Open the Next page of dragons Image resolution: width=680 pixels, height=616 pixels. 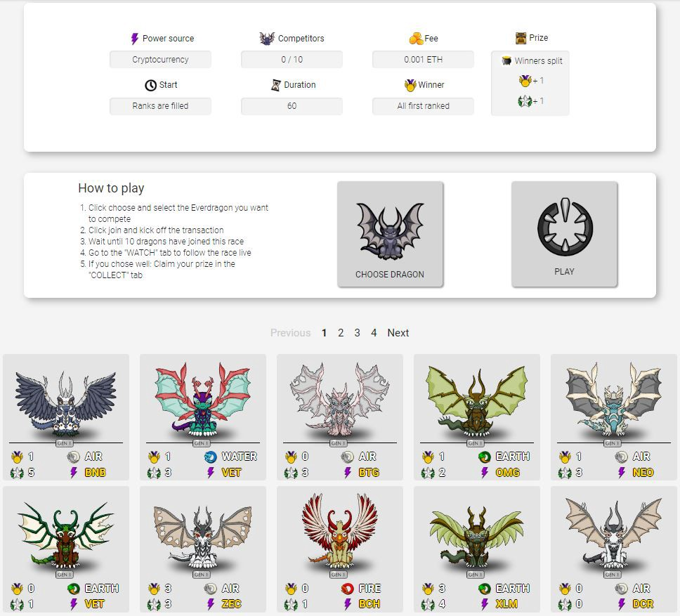(x=398, y=332)
